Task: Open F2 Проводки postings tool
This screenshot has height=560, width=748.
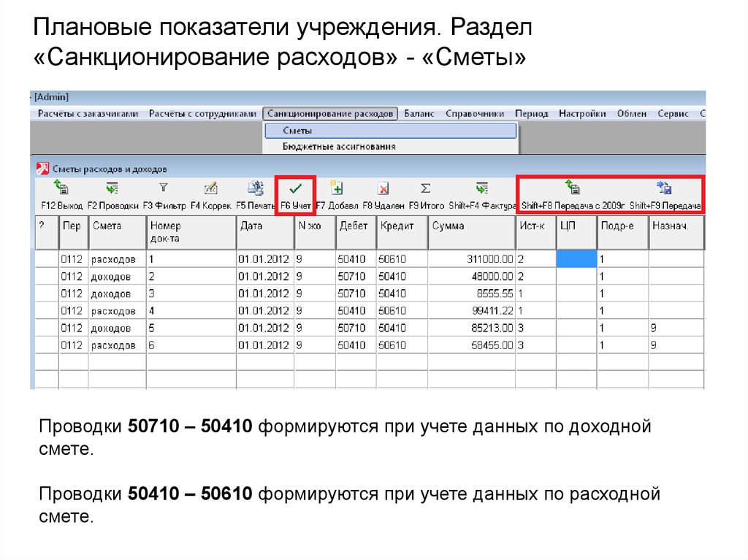Action: click(112, 189)
